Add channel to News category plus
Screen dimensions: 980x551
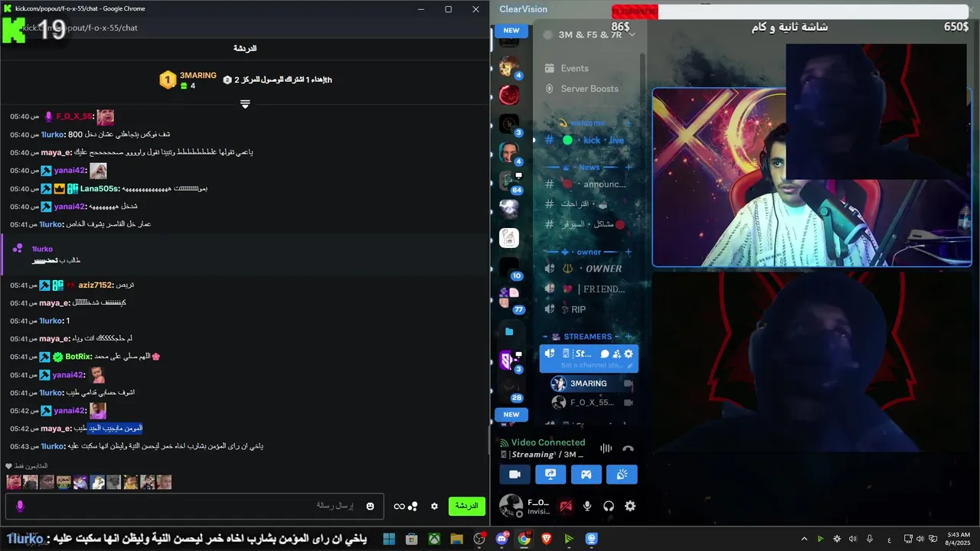pos(629,167)
